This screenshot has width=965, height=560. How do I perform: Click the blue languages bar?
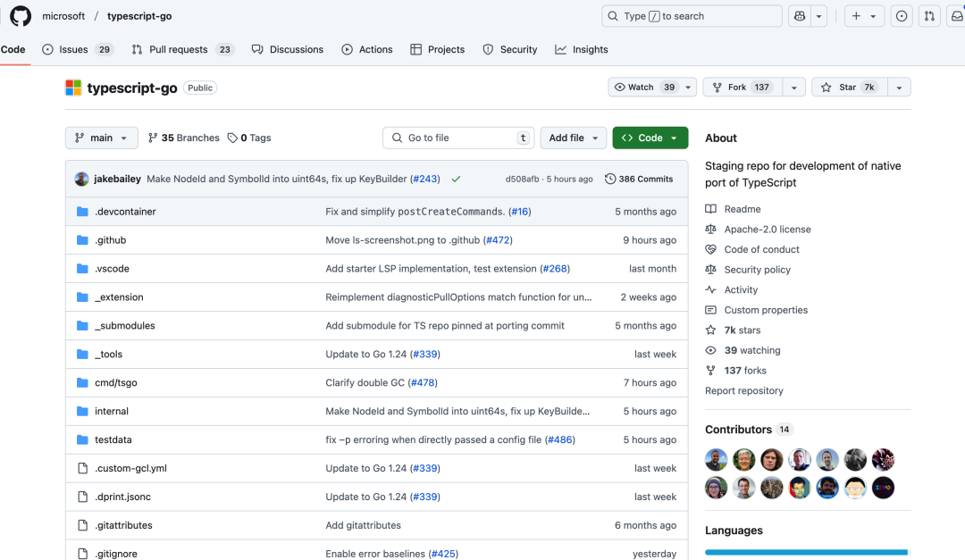click(x=807, y=552)
